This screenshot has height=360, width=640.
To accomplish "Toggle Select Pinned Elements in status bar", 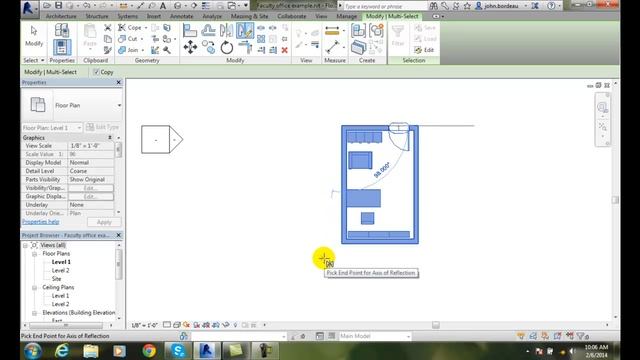I will 545,336.
